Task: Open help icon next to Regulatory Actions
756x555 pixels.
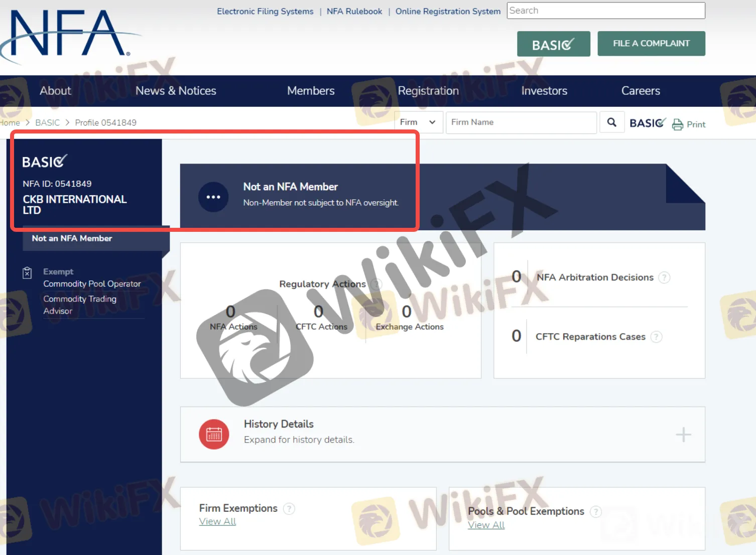Action: 376,285
